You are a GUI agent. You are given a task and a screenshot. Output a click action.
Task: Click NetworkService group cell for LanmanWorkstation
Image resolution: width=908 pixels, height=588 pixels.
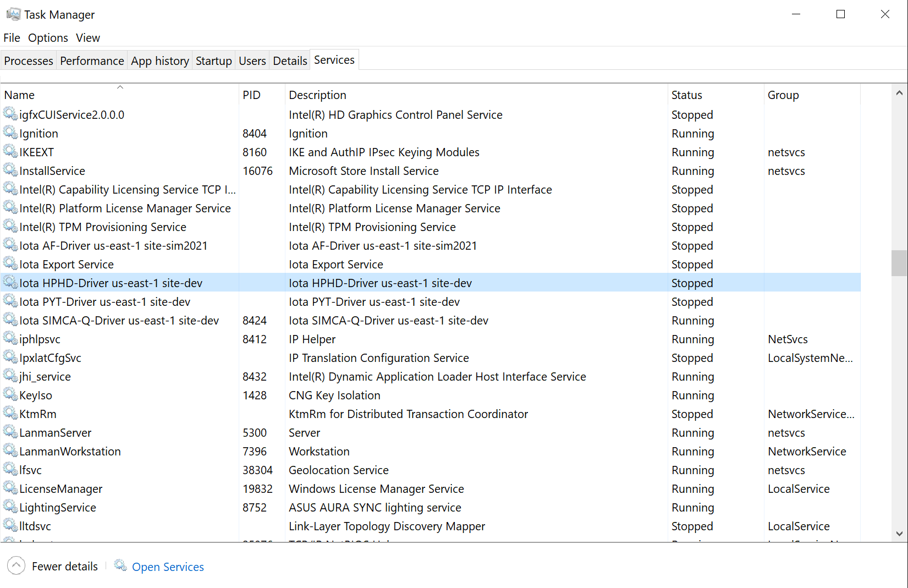click(x=807, y=452)
